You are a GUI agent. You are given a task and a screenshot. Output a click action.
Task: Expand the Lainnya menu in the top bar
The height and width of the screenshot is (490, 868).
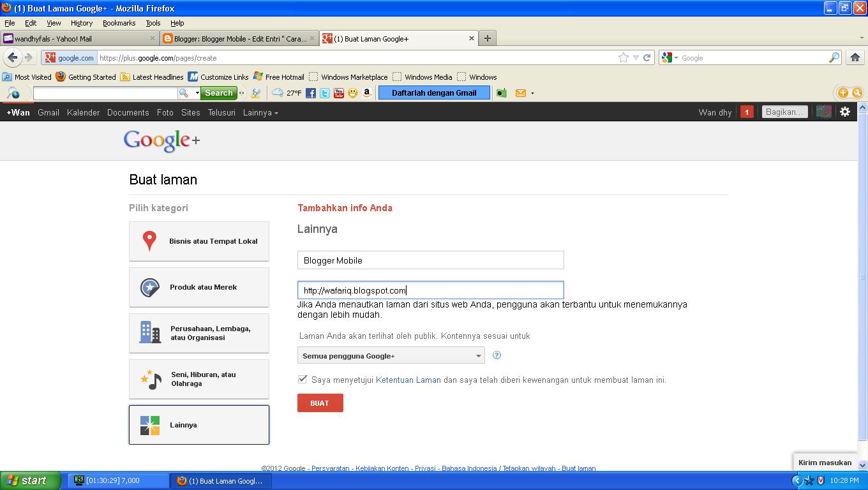(x=260, y=112)
